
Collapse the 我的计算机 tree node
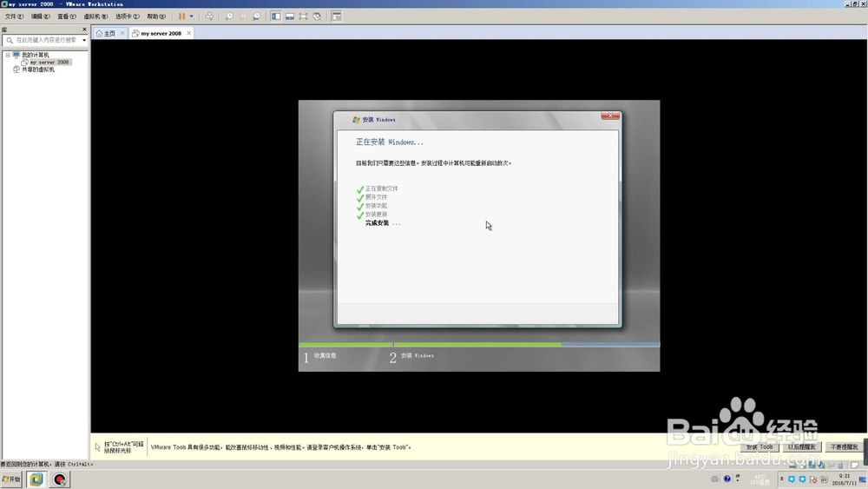(x=8, y=55)
